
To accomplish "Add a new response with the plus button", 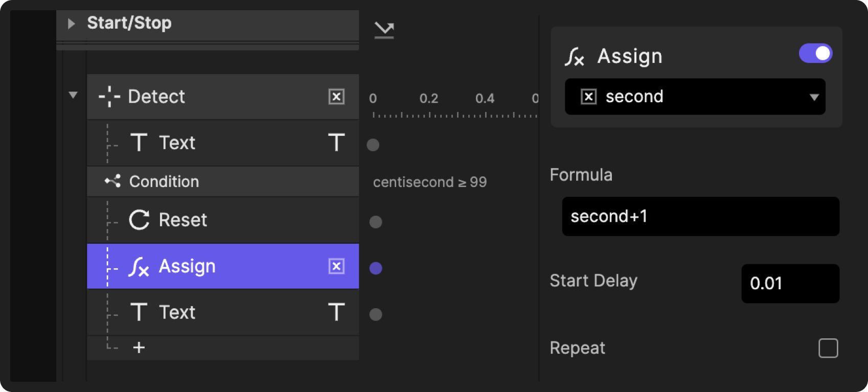I will pyautogui.click(x=139, y=348).
